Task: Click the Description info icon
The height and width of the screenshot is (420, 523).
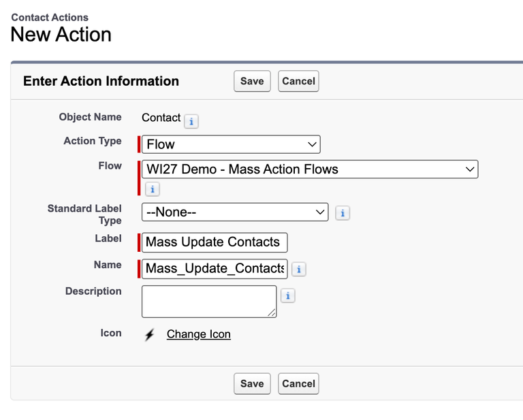Action: pyautogui.click(x=288, y=295)
